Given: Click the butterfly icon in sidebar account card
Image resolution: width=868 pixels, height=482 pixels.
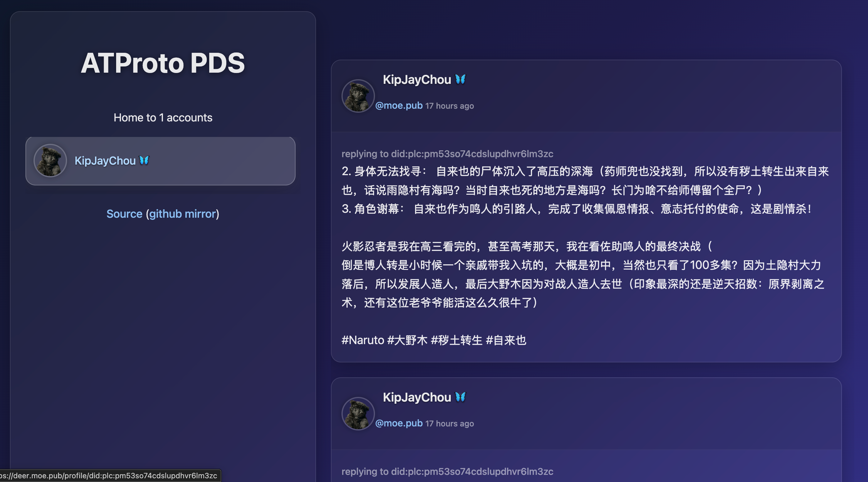Looking at the screenshot, I should click(x=144, y=161).
